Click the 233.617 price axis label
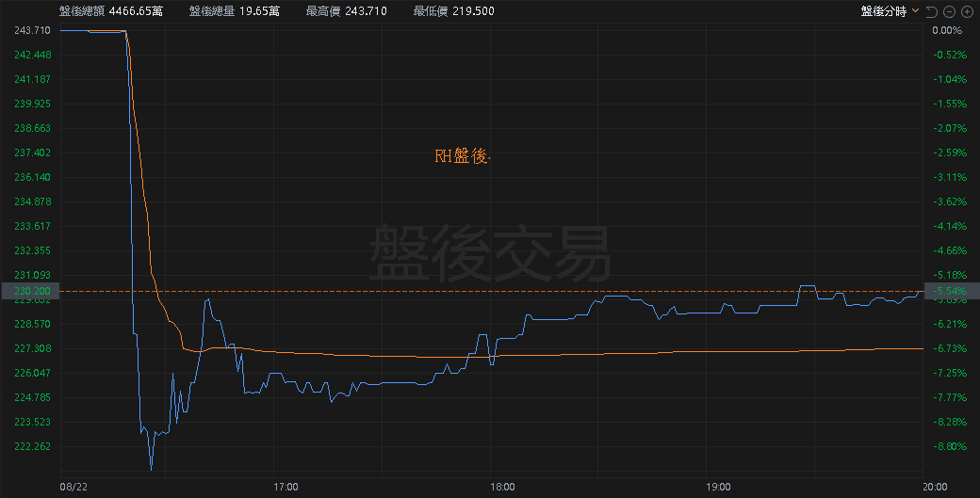The image size is (980, 498). click(x=32, y=226)
